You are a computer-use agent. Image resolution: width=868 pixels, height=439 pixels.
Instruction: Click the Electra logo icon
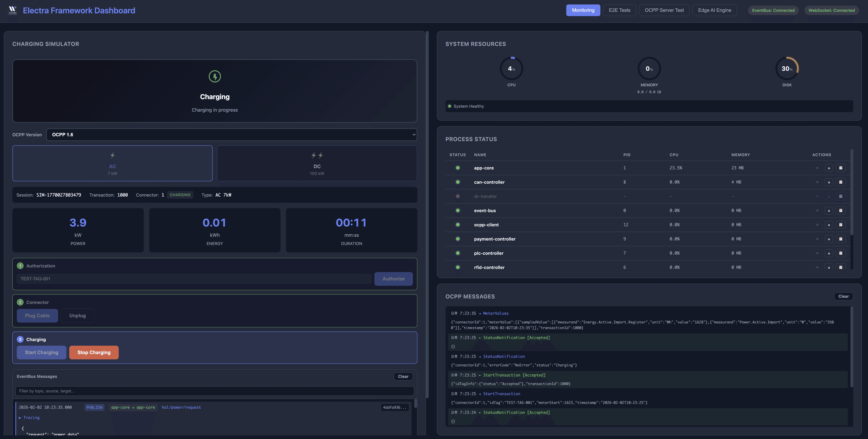(x=13, y=10)
